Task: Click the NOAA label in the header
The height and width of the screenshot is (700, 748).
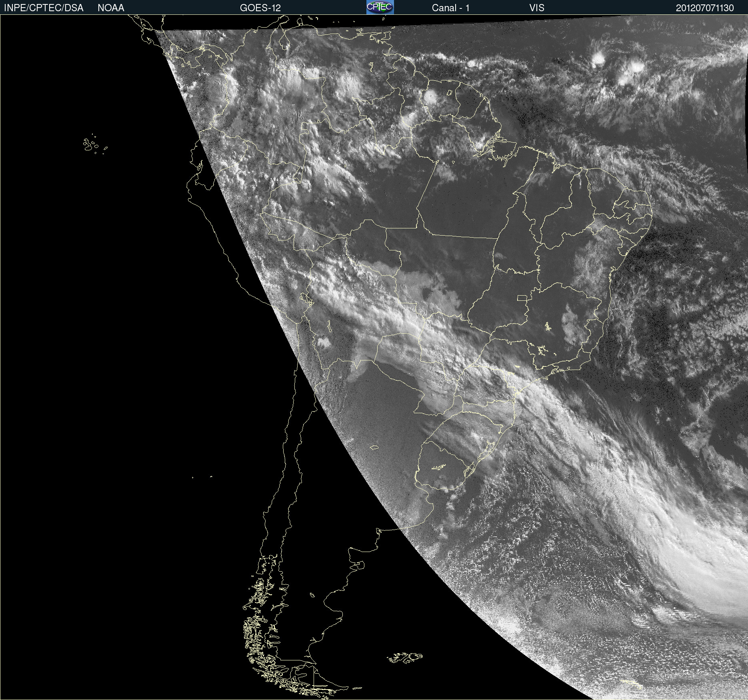Action: [111, 8]
